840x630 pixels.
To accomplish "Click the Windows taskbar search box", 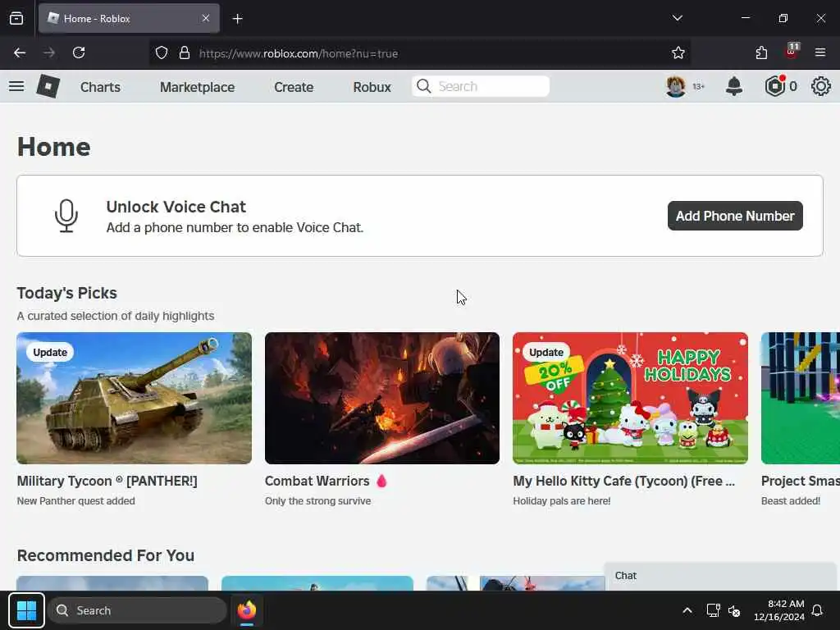I will pyautogui.click(x=138, y=610).
